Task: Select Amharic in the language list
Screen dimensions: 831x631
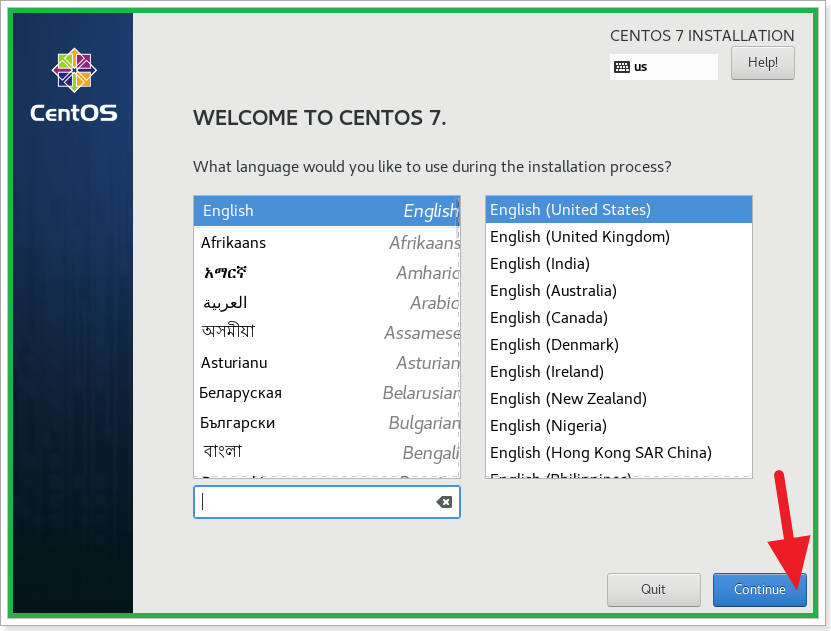Action: point(327,273)
